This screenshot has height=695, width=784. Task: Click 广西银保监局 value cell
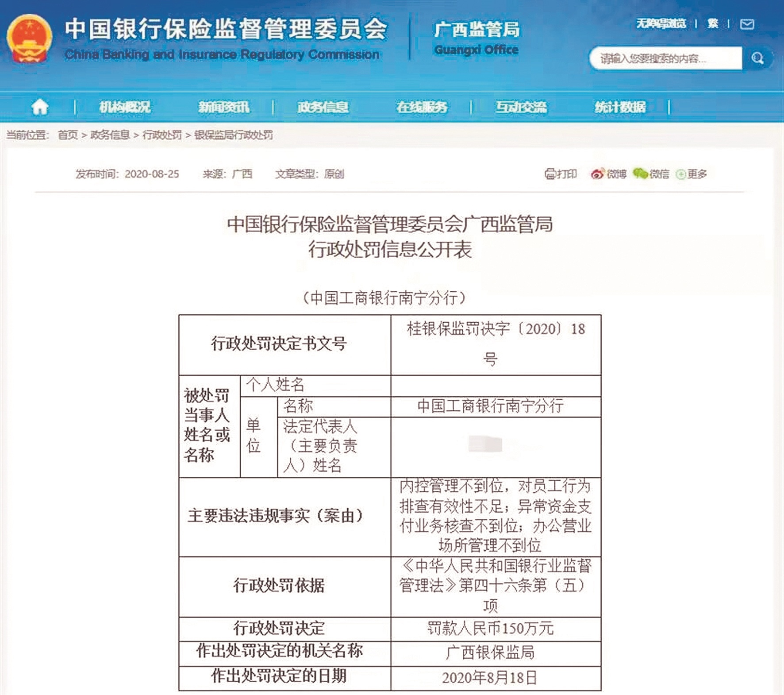[496, 653]
